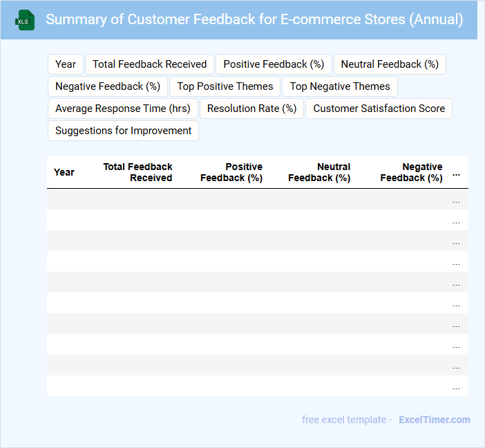Click the Positive Feedback (%) column header
This screenshot has height=448, width=485.
click(231, 172)
